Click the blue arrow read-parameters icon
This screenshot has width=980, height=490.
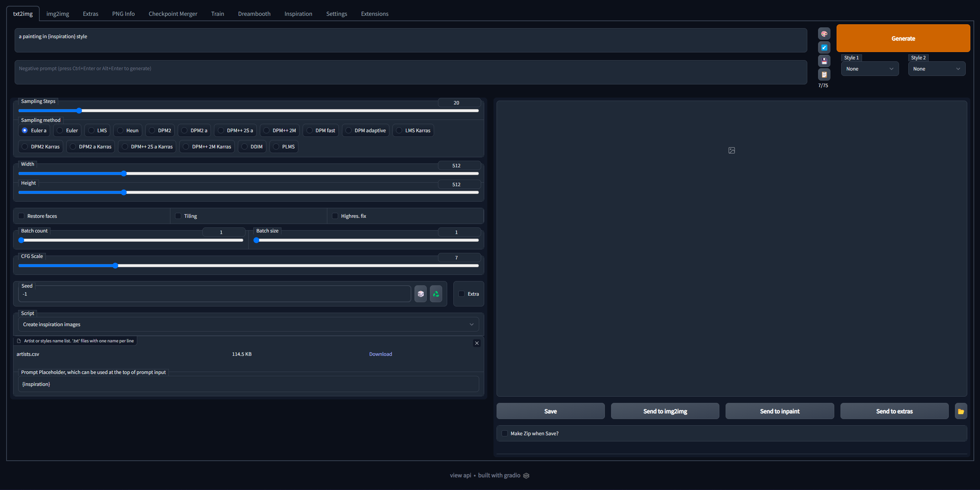[x=824, y=47]
